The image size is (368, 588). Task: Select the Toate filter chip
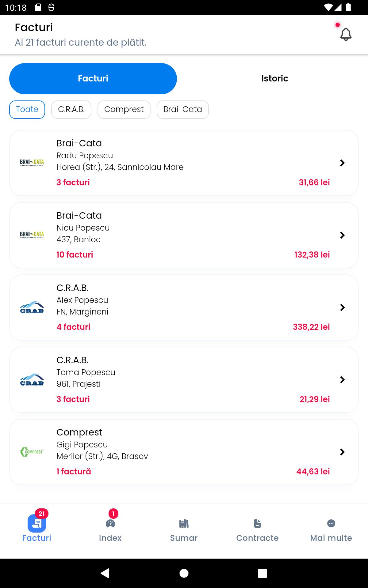pyautogui.click(x=27, y=109)
